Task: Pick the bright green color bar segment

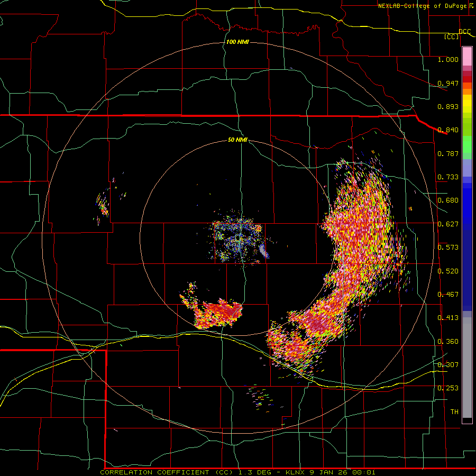Action: click(467, 144)
